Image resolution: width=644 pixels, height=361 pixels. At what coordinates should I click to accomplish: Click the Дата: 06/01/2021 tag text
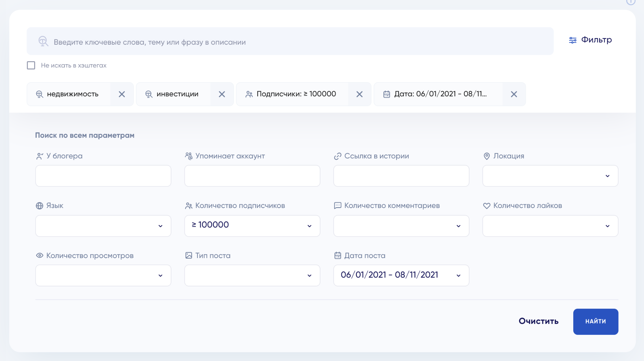pyautogui.click(x=440, y=94)
